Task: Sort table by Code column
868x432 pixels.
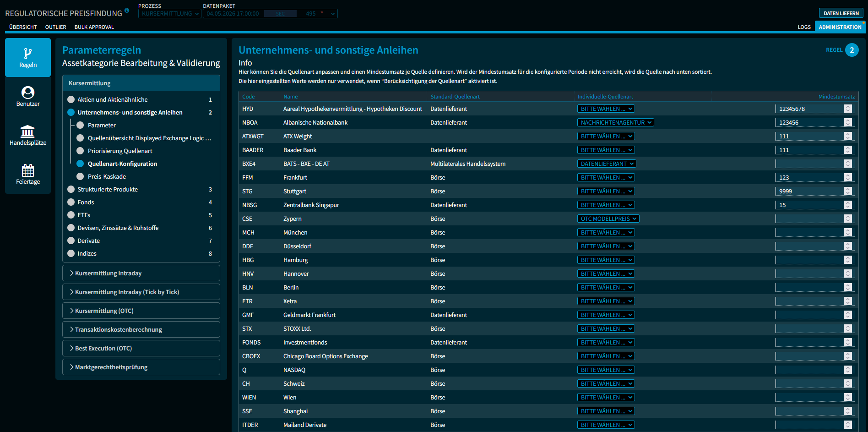Action: pos(249,97)
